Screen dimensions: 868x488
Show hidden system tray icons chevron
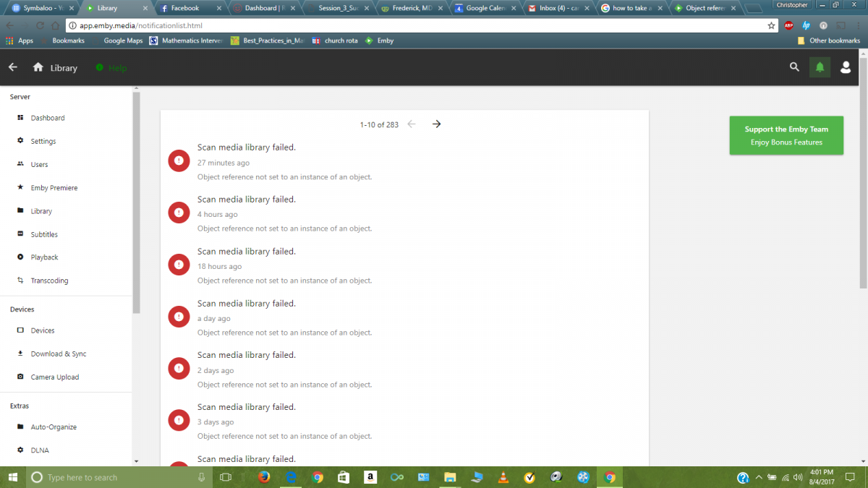[x=759, y=478]
